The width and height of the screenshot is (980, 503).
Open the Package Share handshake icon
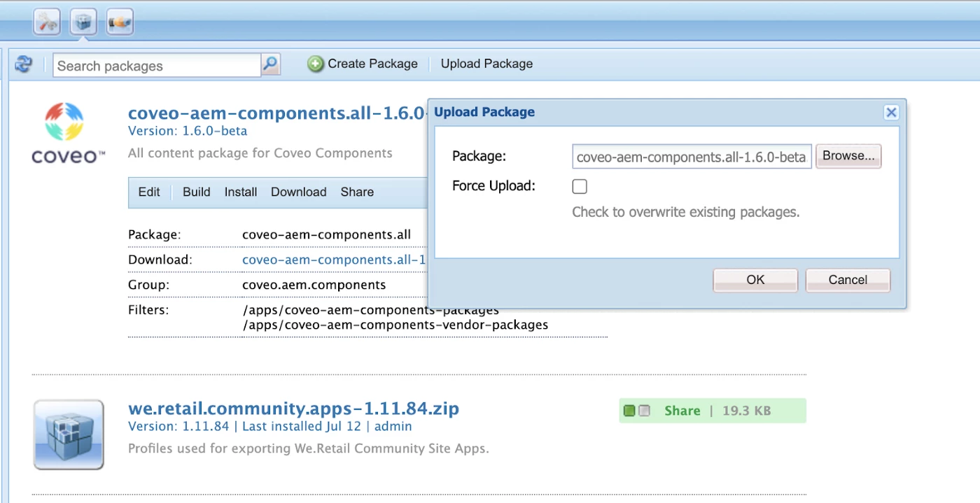click(120, 23)
